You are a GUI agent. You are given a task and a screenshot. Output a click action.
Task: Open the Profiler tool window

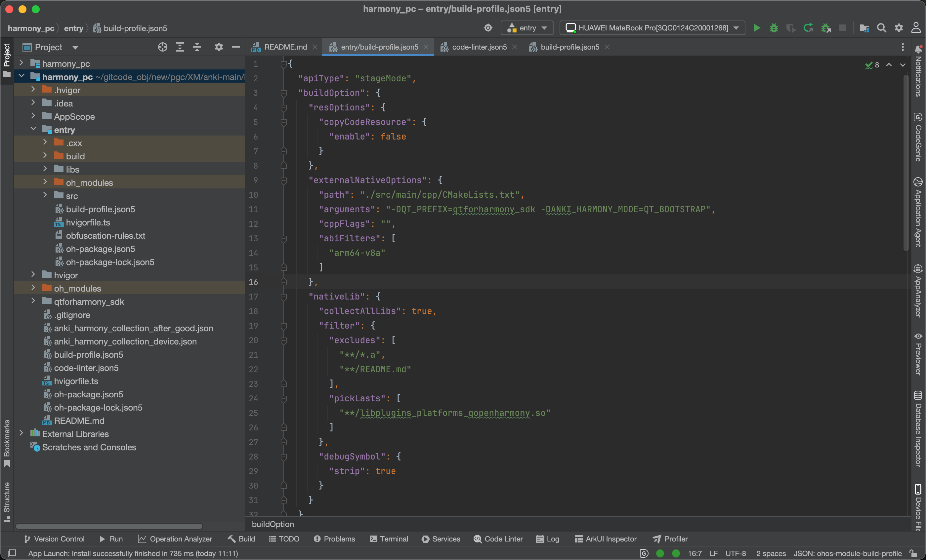(670, 539)
